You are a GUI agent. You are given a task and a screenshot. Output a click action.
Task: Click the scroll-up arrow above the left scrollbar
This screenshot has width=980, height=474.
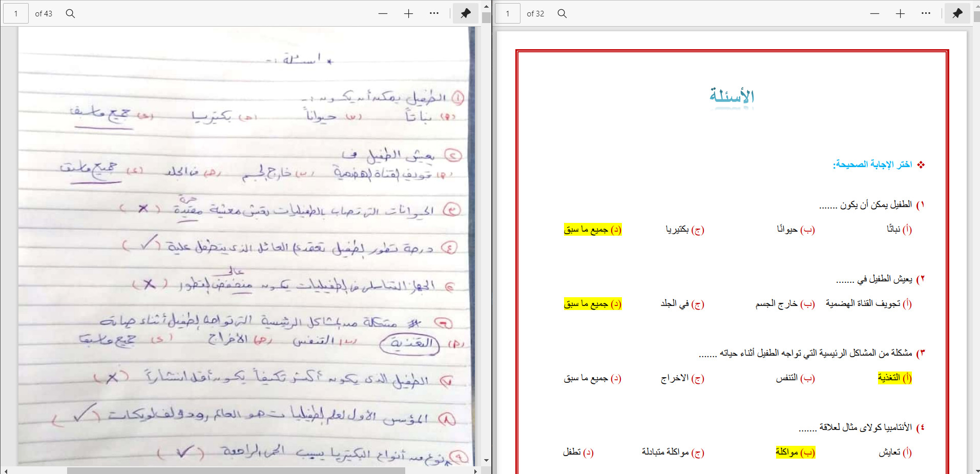pos(486,6)
